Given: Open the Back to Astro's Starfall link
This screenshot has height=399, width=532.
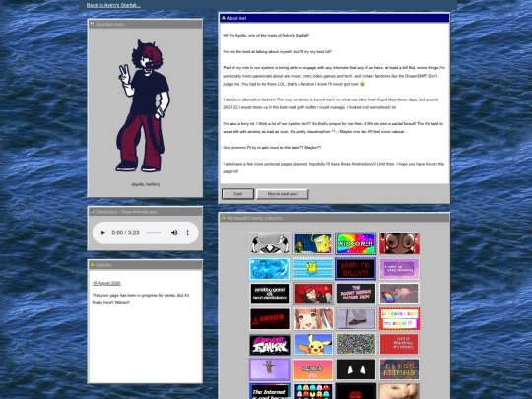Looking at the screenshot, I should coord(113,5).
